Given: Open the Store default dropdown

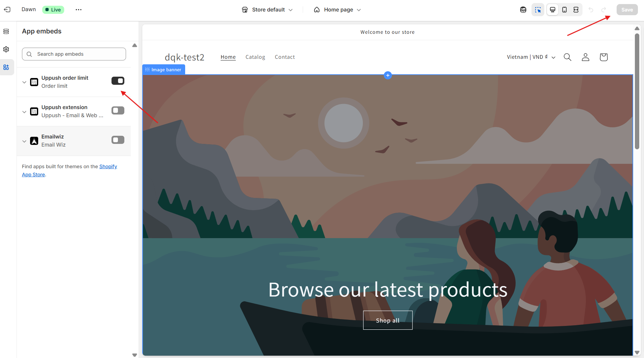Looking at the screenshot, I should point(267,10).
